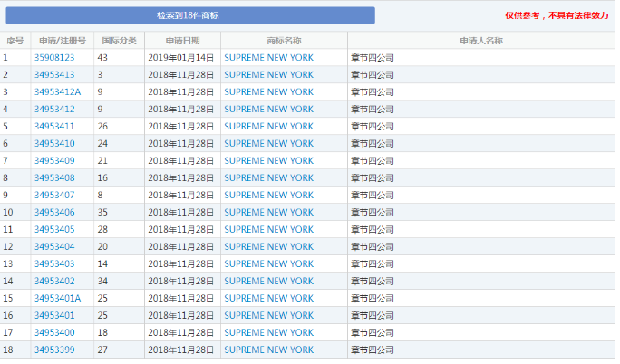Select class 21 cell in row 7
Image resolution: width=620 pixels, height=364 pixels.
pos(119,160)
